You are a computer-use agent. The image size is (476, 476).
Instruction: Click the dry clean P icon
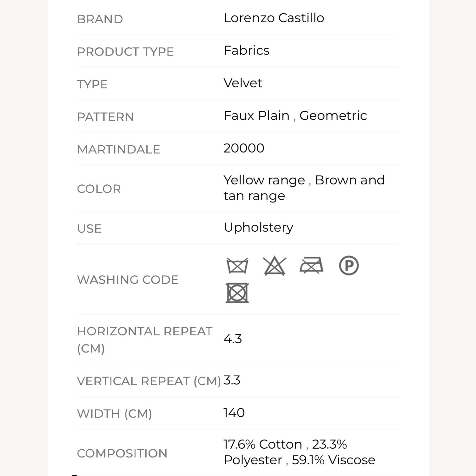pos(349,266)
